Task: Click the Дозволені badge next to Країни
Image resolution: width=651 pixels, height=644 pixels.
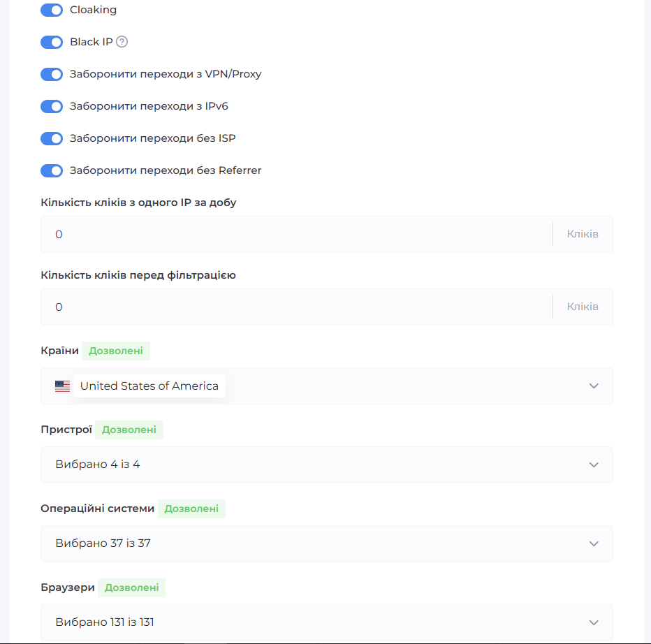Action: coord(116,351)
